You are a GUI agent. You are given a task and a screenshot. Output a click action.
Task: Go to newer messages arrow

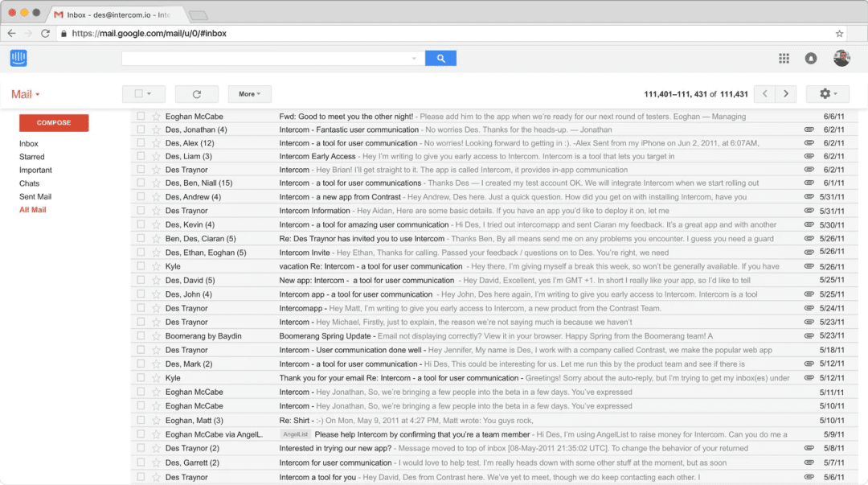pos(765,94)
